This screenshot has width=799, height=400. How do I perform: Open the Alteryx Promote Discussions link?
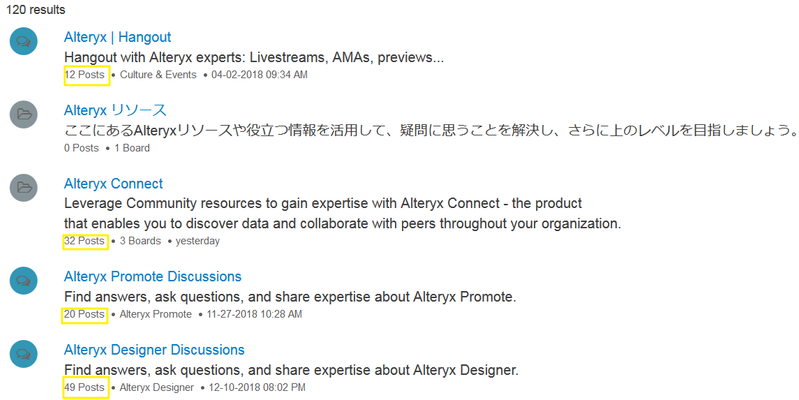click(x=153, y=276)
